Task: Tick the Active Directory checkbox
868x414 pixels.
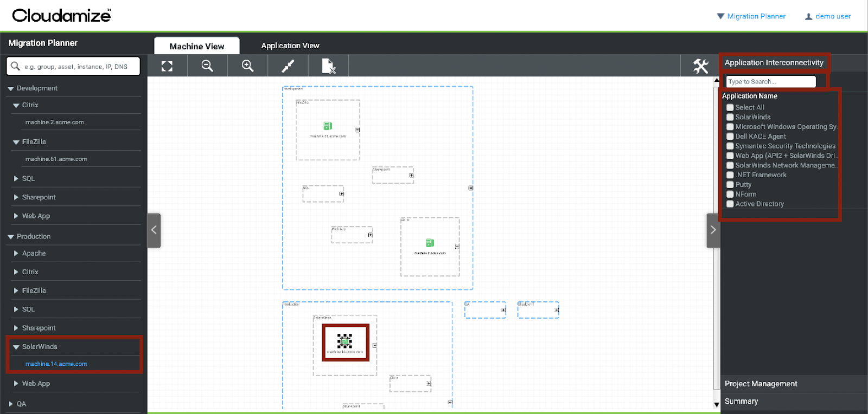Action: tap(730, 204)
